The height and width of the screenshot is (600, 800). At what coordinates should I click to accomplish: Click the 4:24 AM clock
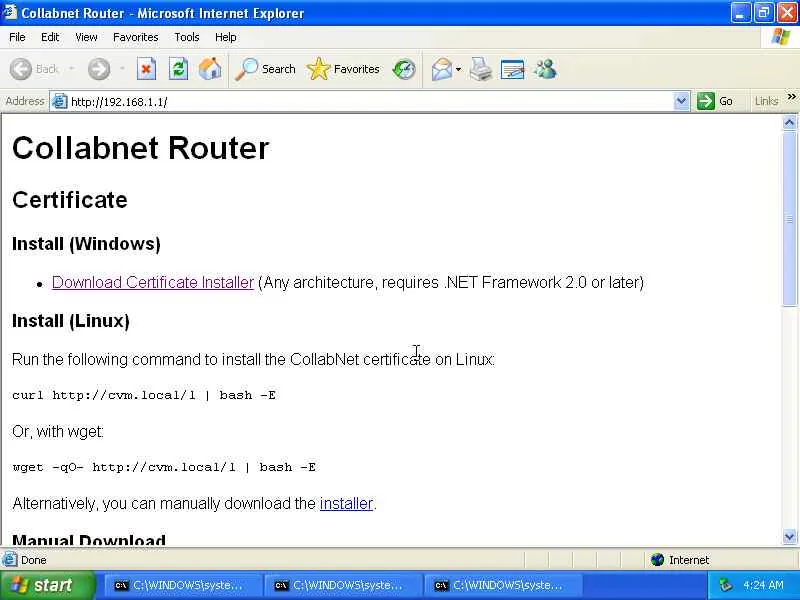tap(763, 585)
